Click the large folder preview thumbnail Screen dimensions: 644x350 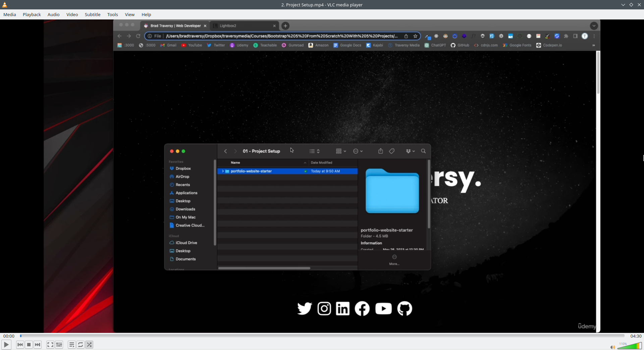(x=392, y=191)
